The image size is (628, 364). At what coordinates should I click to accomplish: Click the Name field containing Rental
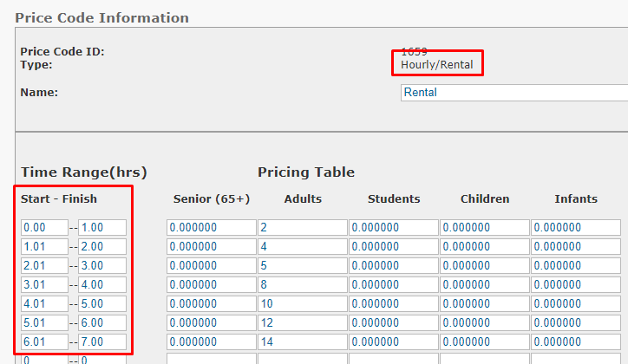pyautogui.click(x=514, y=93)
